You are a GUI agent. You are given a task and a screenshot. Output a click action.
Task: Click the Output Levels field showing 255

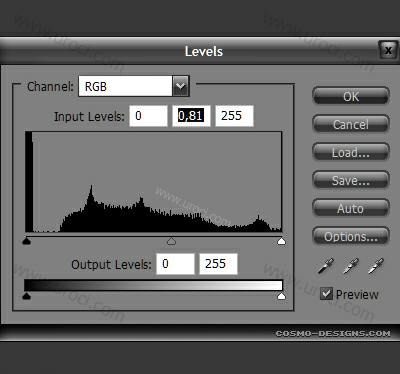click(x=218, y=264)
